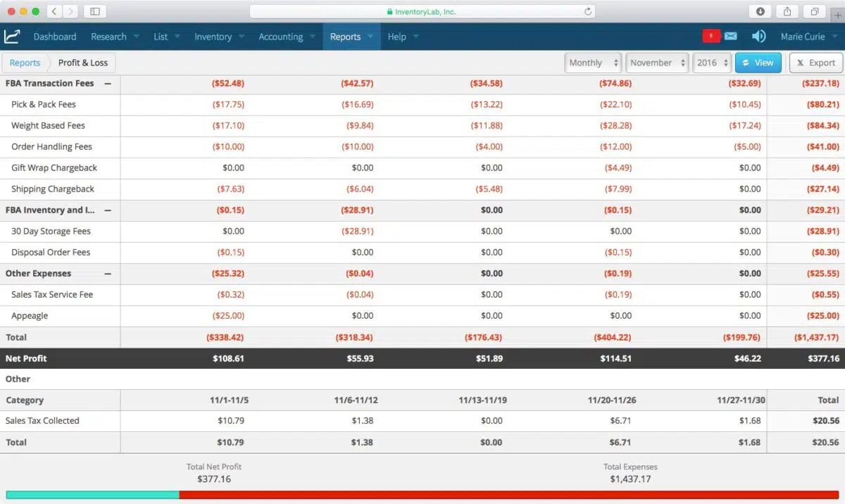The width and height of the screenshot is (845, 504).
Task: Click the blue View button
Action: (757, 63)
